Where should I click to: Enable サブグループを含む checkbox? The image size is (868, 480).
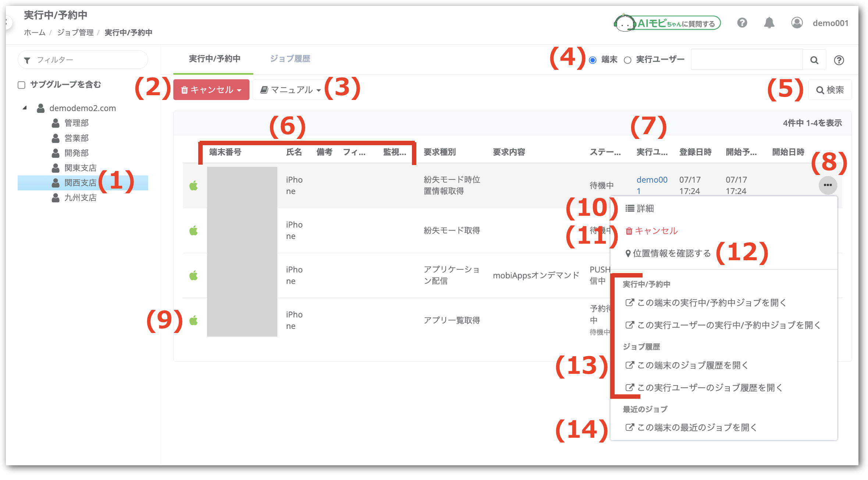pos(21,85)
